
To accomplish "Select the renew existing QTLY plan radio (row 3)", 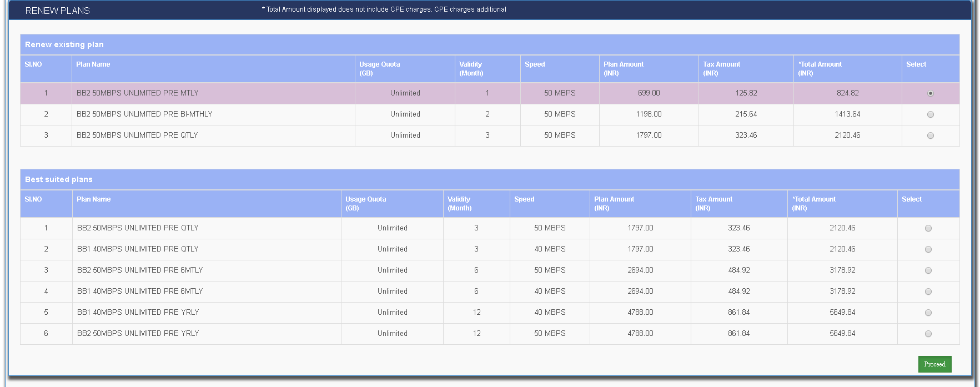I will click(931, 135).
